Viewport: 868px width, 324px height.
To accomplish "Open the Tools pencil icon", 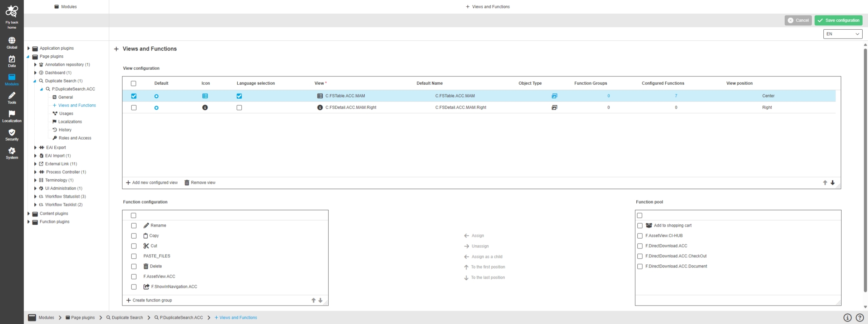I will 12,96.
